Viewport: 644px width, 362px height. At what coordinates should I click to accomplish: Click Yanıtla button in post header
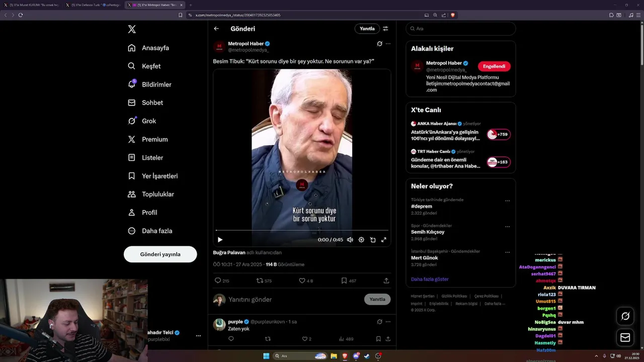[x=367, y=29]
